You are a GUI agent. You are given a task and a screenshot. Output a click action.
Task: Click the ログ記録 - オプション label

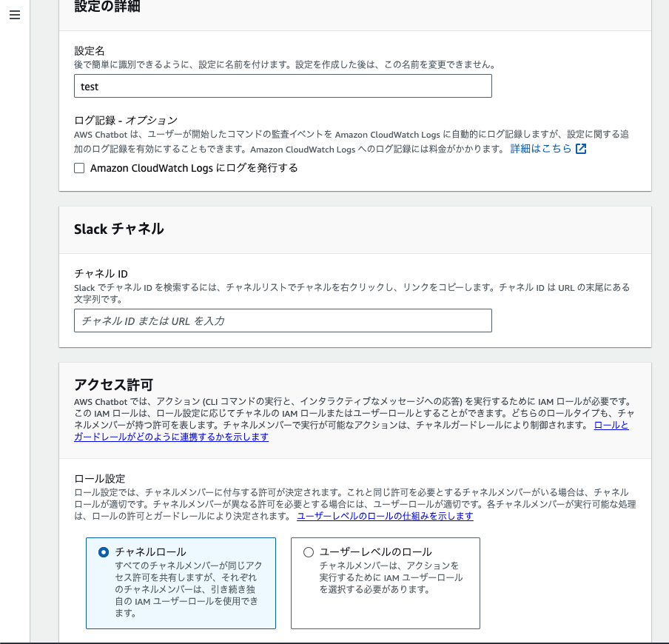pyautogui.click(x=126, y=121)
